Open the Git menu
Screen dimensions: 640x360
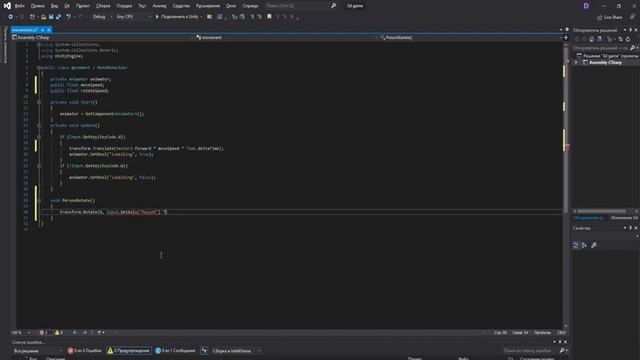[x=67, y=6]
